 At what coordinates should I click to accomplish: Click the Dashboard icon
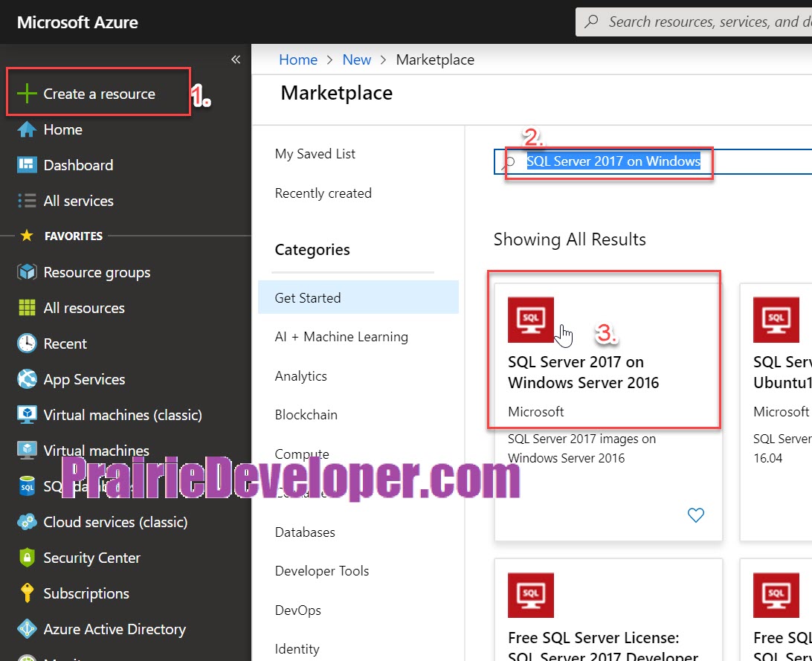point(27,165)
